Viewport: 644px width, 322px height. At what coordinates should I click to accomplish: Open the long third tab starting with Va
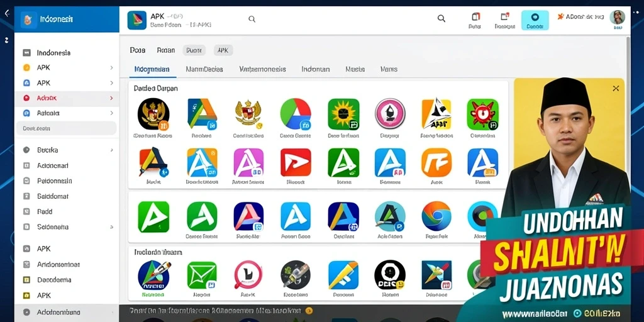(262, 69)
